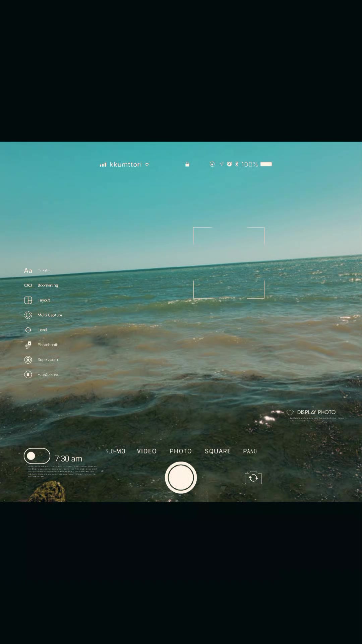
Task: Flip camera with the switch-camera icon
Action: coord(253,478)
